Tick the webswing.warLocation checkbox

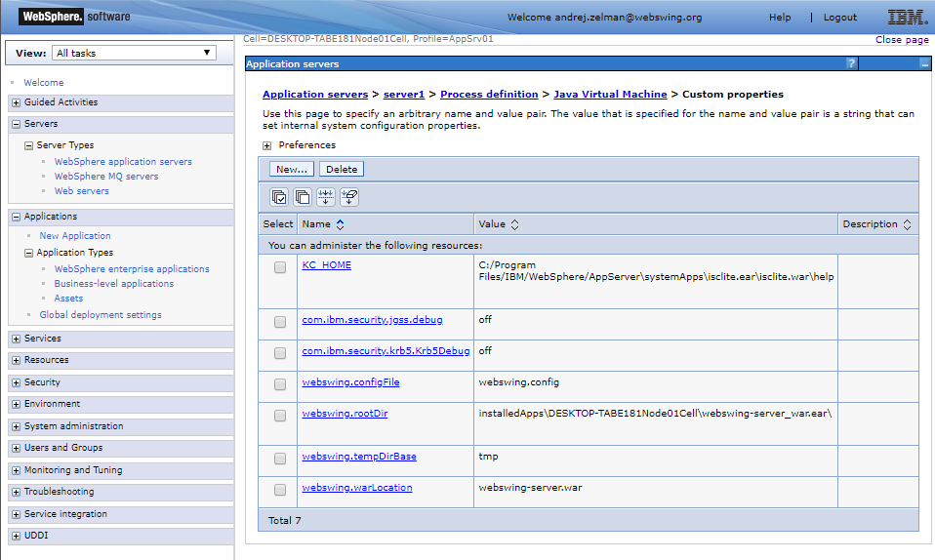[280, 490]
